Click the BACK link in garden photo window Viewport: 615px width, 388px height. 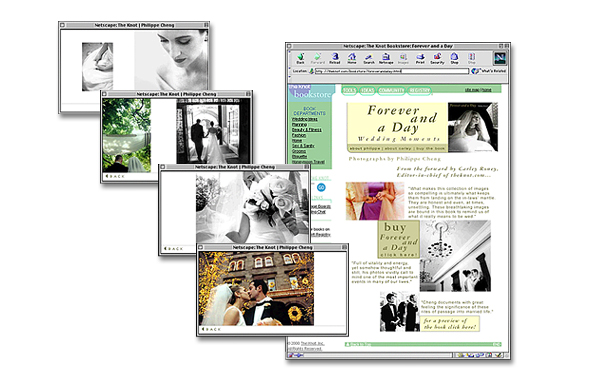point(115,177)
